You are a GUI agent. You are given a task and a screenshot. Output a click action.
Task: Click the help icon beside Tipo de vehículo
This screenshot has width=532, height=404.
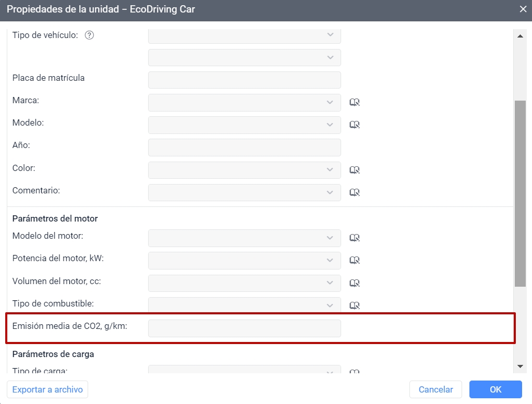[89, 35]
